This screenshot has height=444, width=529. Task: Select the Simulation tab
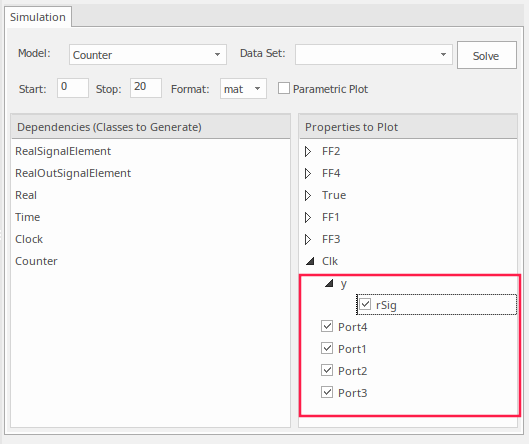click(38, 17)
